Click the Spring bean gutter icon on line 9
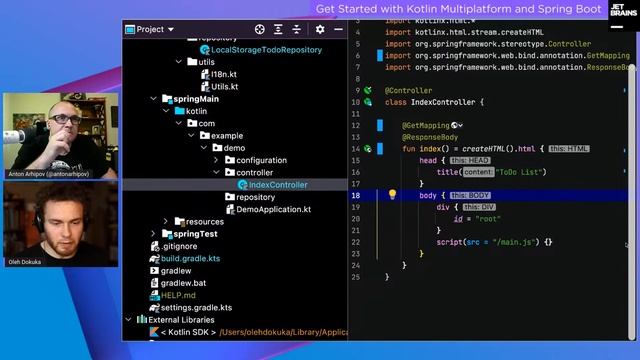This screenshot has height=360, width=640. pos(368,90)
